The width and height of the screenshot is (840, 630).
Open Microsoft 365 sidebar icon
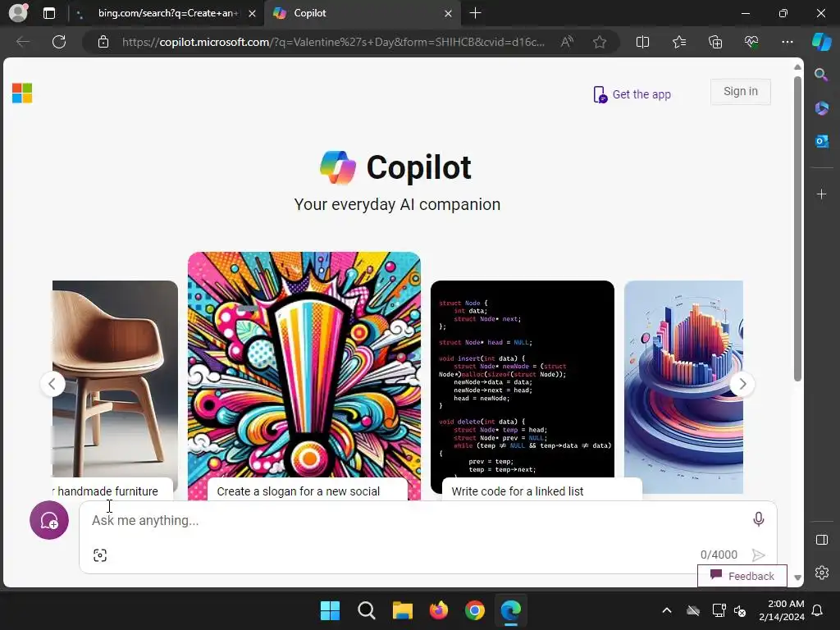point(821,108)
